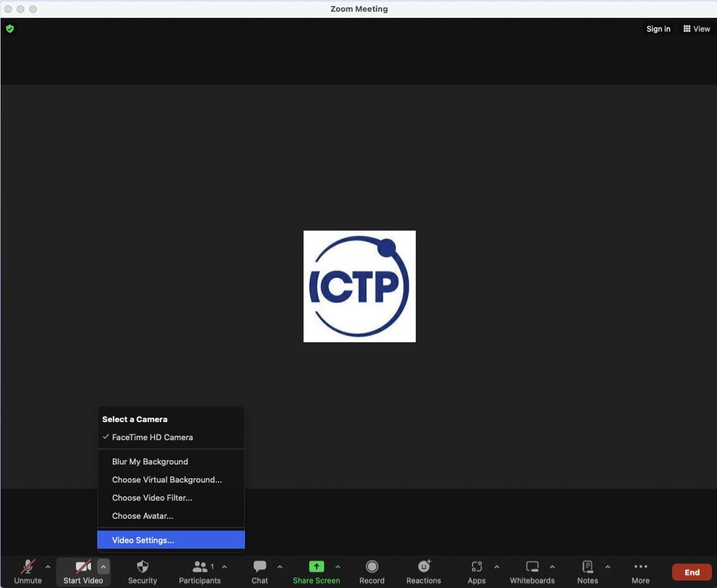The width and height of the screenshot is (717, 588).
Task: Expand Share Screen options arrow
Action: point(338,566)
